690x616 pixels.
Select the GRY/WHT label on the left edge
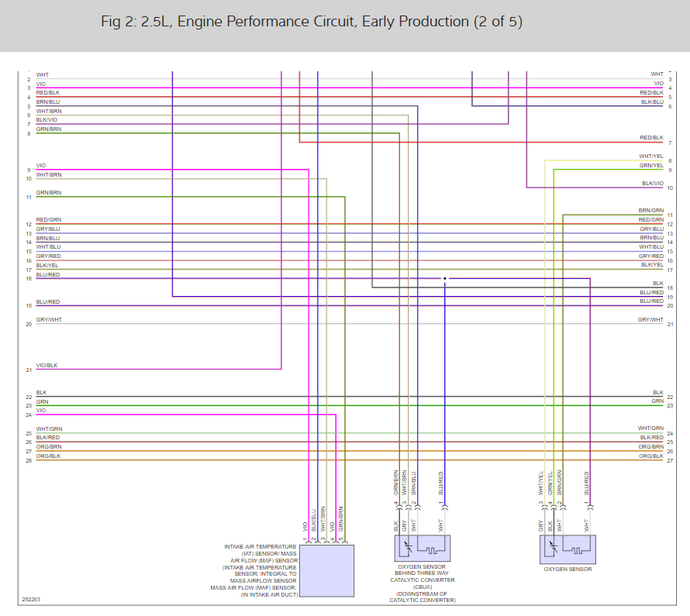[x=49, y=320]
